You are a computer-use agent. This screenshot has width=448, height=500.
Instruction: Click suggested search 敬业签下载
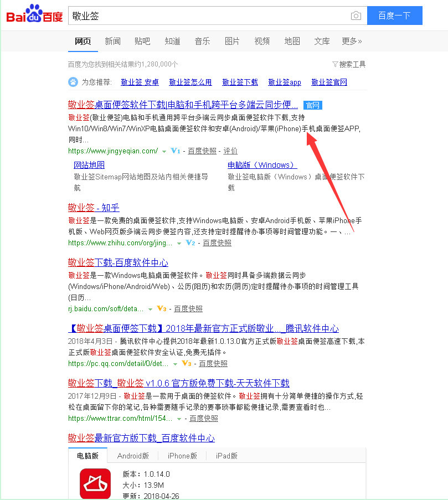pos(240,82)
